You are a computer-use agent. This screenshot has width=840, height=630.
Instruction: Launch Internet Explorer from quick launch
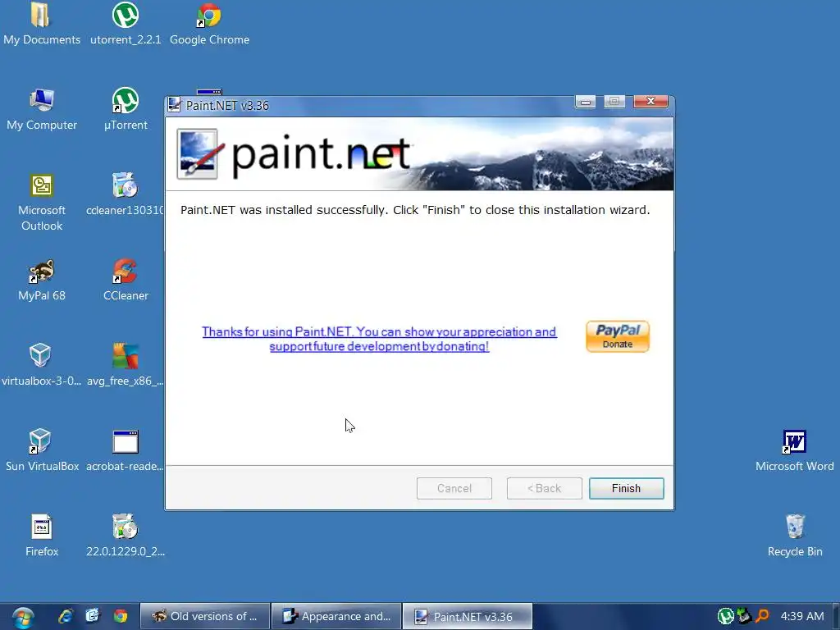coord(66,616)
